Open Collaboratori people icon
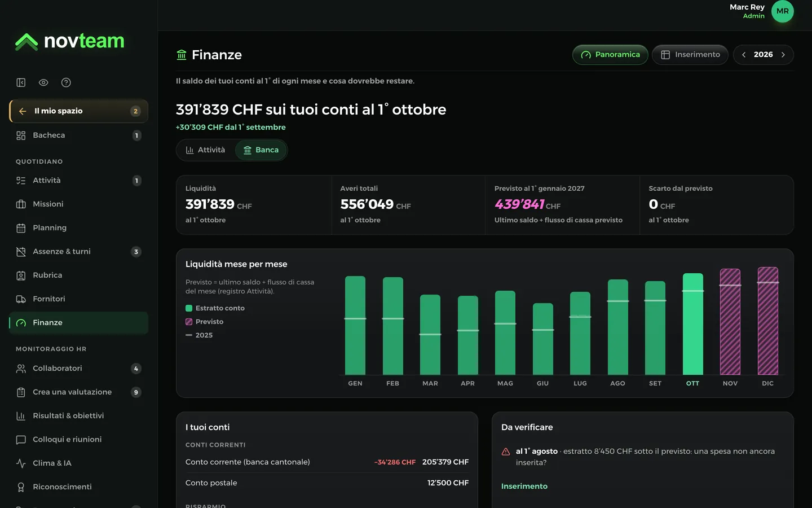The height and width of the screenshot is (508, 812). [21, 369]
